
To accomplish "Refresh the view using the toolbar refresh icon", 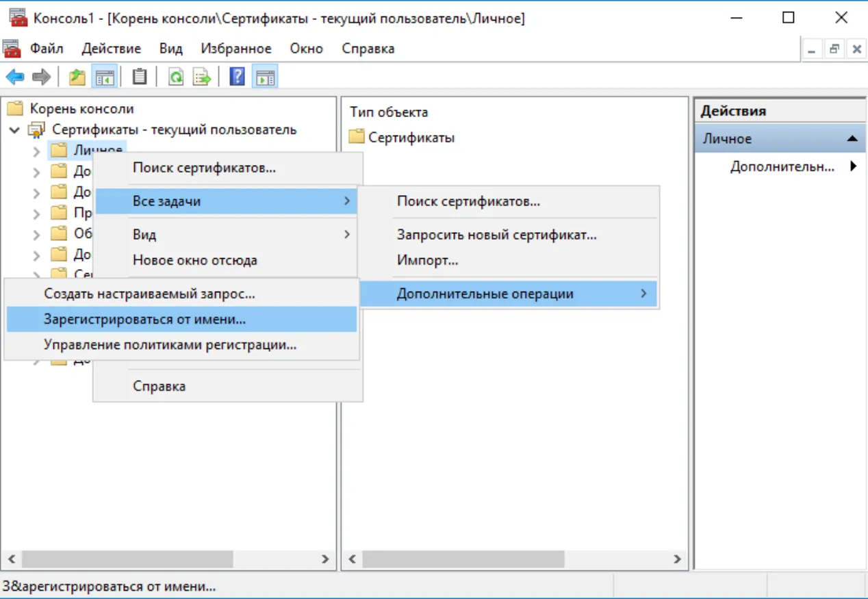I will click(x=176, y=77).
